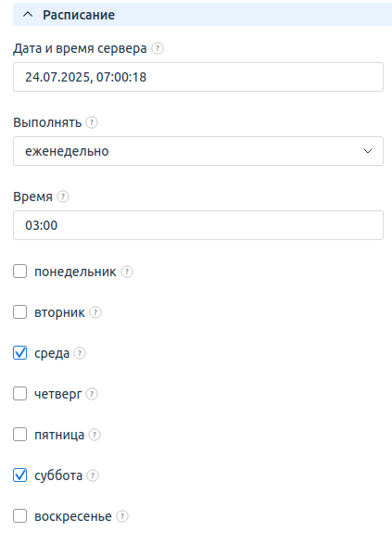Click the help icon beside пятница
The image size is (392, 545).
(x=95, y=435)
